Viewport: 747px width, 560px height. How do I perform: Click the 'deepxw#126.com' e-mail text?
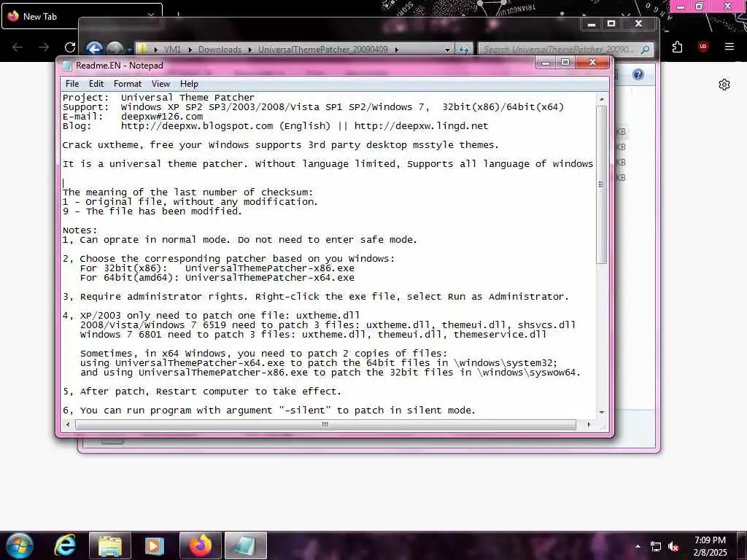coord(161,117)
